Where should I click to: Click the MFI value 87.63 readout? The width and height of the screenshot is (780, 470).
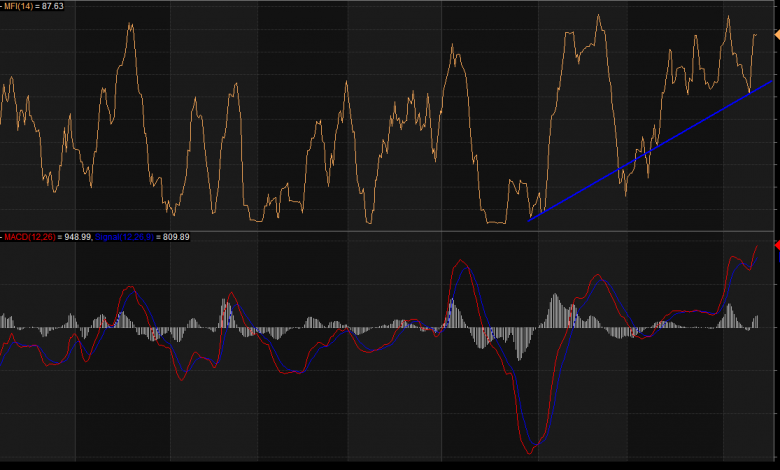51,6
